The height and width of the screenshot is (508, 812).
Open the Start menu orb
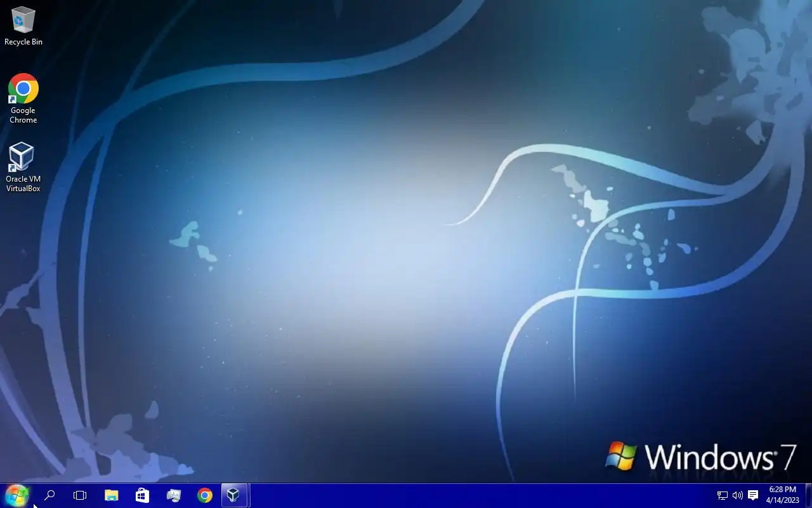16,495
